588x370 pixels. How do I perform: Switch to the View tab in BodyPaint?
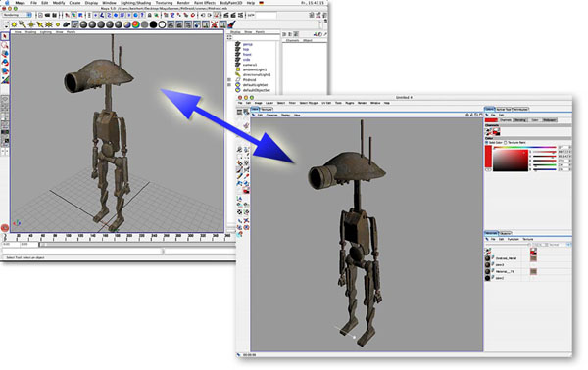(x=255, y=109)
